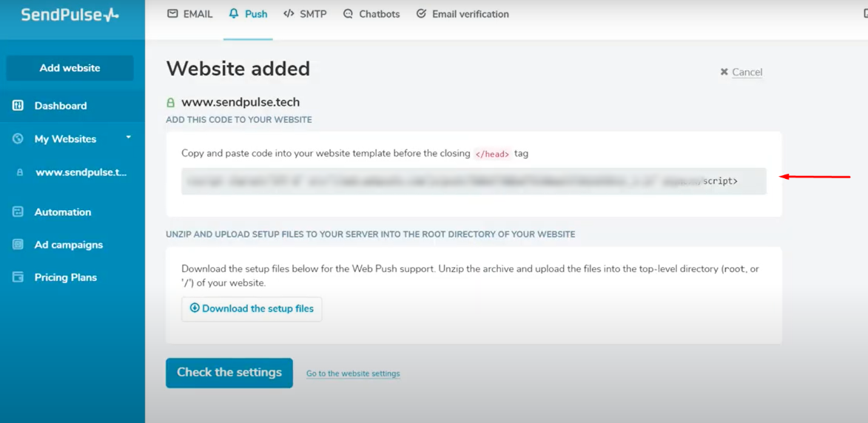Click Download the setup files button
The width and height of the screenshot is (868, 423).
click(252, 308)
